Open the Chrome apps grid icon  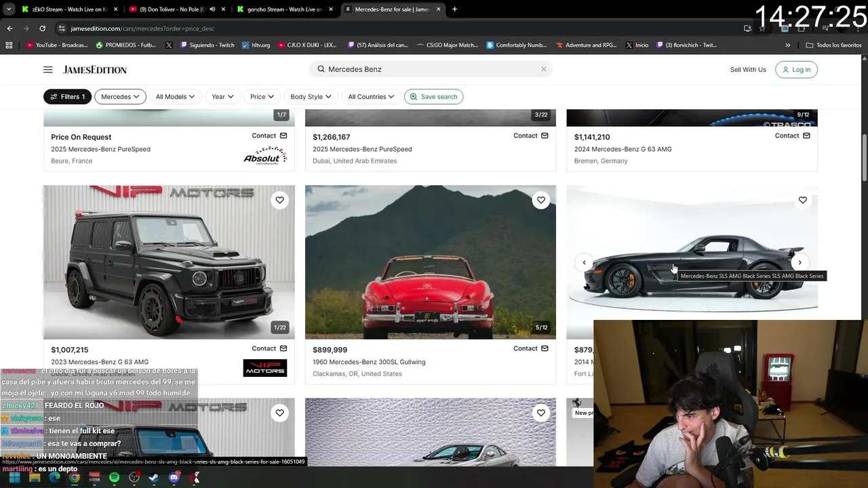[x=9, y=45]
